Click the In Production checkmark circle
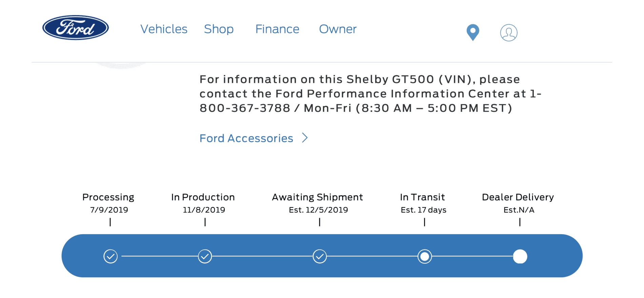644x298 pixels. [x=205, y=256]
